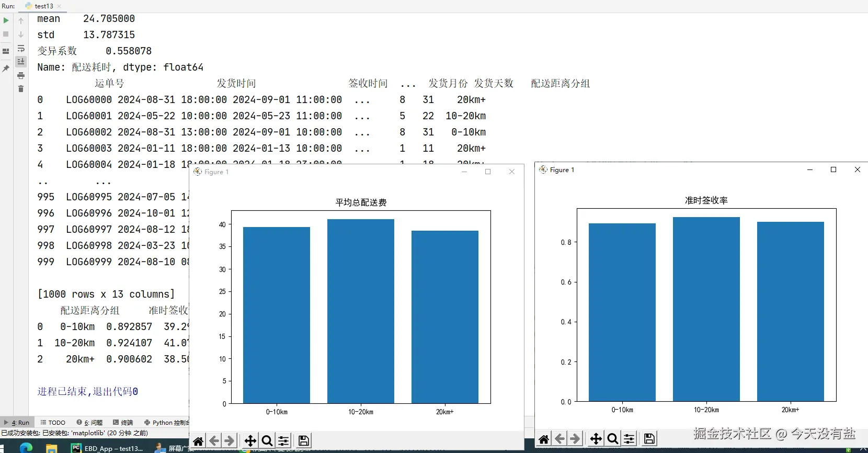Configure subplots in 准时签收率 figure

[x=629, y=439]
